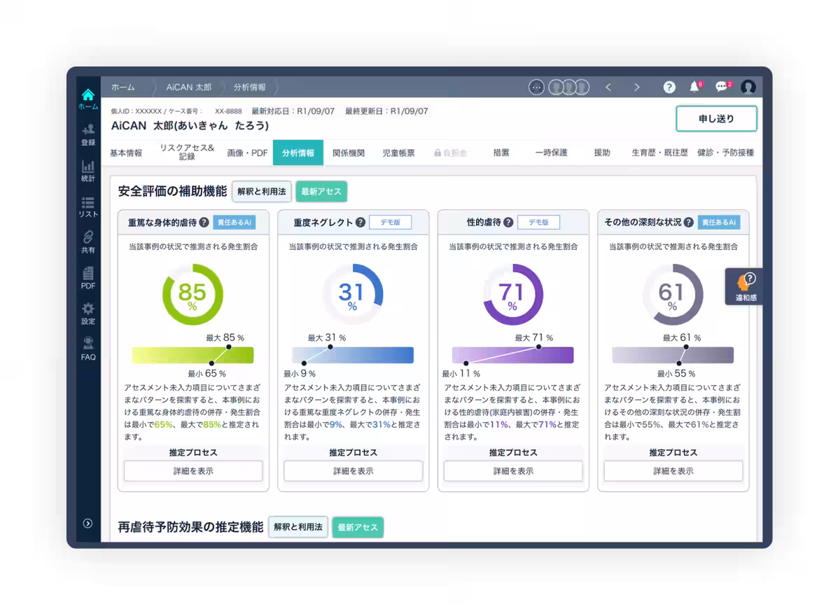Viewport: 840px width, 616px height.
Task: Open the 違和感 floating side widget
Action: 745,286
